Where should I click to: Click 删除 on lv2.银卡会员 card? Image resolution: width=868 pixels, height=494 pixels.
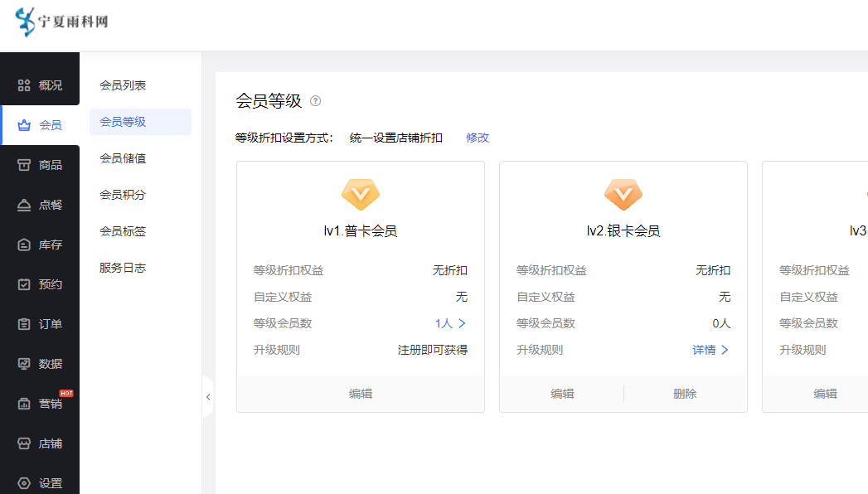pos(686,394)
